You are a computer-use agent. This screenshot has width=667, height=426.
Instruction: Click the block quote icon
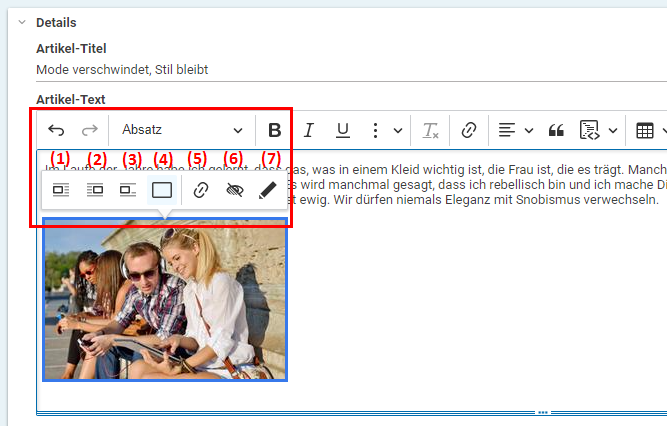coord(557,130)
